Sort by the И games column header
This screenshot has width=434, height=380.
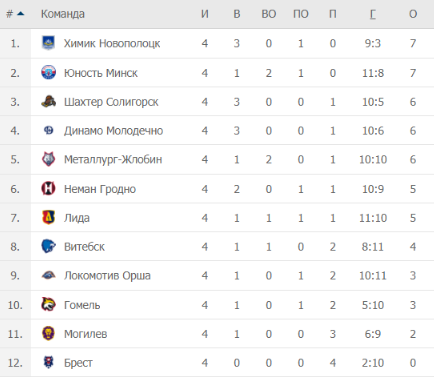tap(205, 14)
